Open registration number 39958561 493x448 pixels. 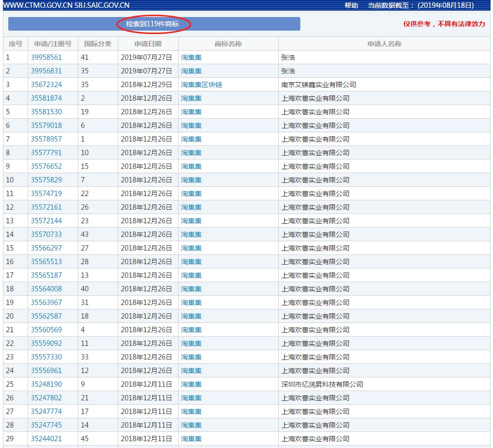[x=46, y=57]
